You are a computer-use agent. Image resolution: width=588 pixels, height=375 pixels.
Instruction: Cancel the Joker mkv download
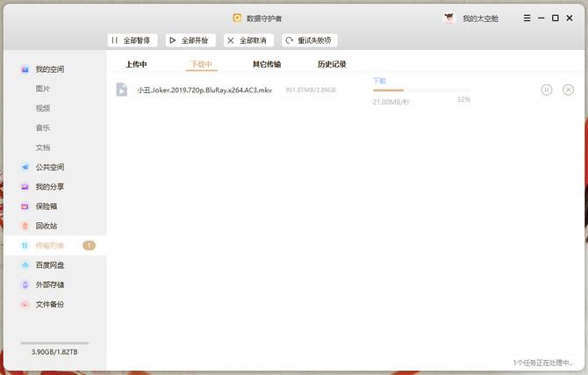point(568,90)
